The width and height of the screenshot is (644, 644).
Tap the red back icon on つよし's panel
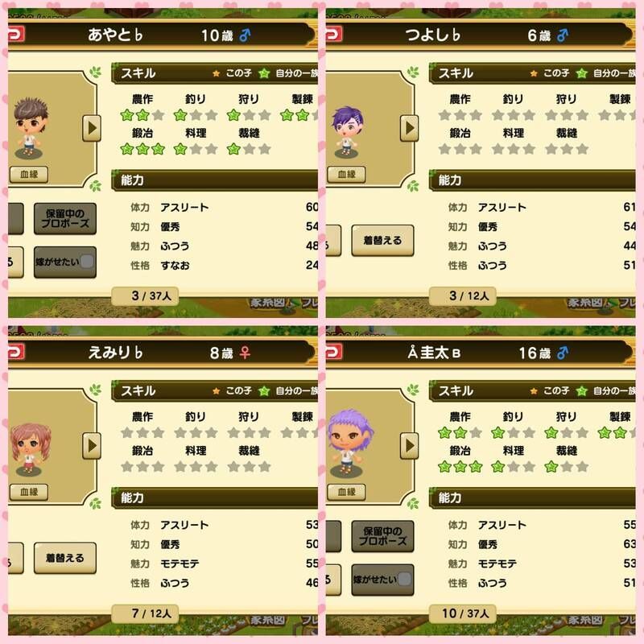click(333, 35)
